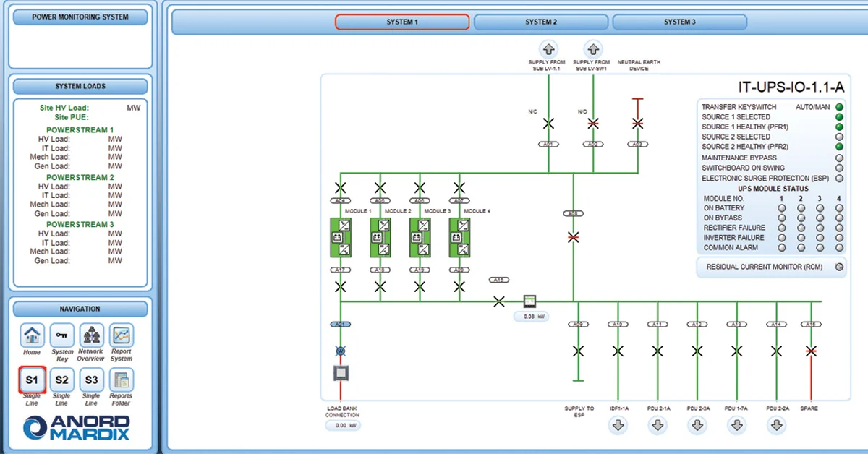The image size is (868, 454).
Task: Expand the drill-down arrow under PDU 2-2A
Action: 777,426
